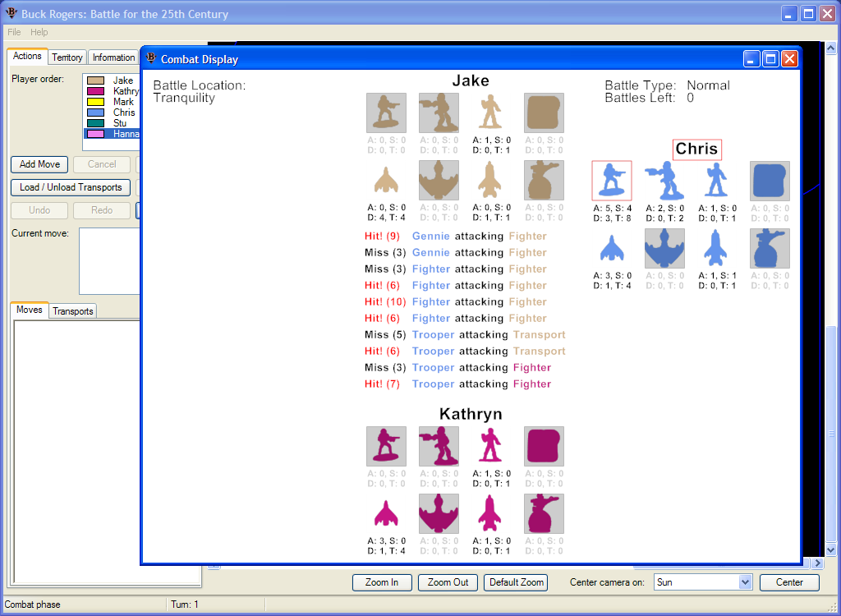841x616 pixels.
Task: Click Jake's tan color swatch
Action: coord(95,80)
